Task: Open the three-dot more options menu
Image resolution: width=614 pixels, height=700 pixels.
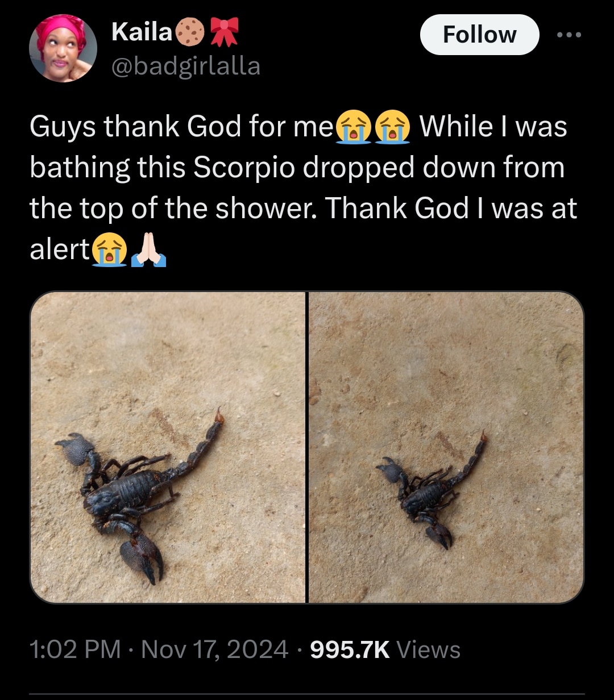Action: 569,35
